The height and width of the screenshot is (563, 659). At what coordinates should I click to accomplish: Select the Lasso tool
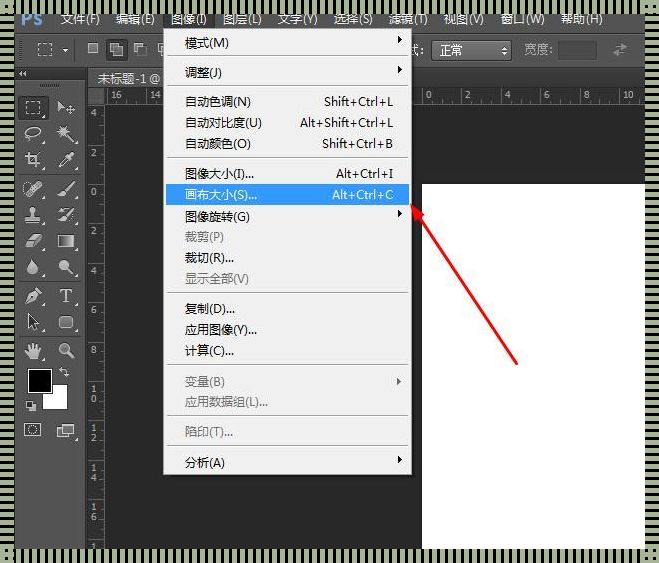(x=33, y=134)
